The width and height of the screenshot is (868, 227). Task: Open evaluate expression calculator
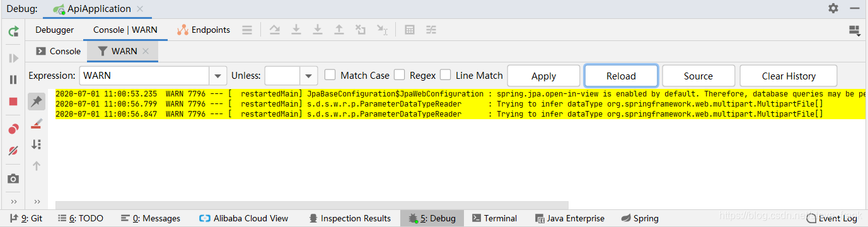click(410, 30)
